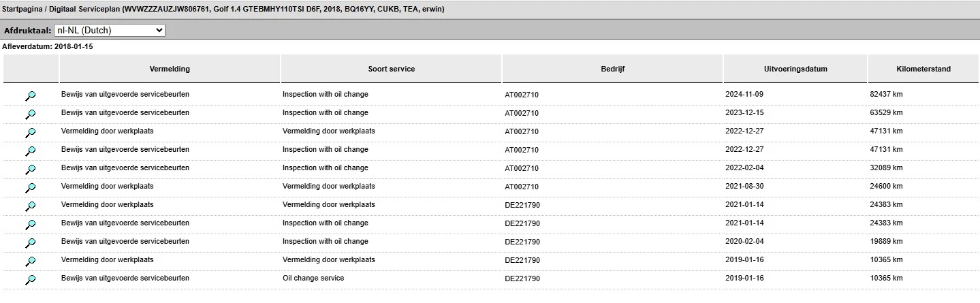Open magnifier for 2019-01-16 Vermelding door werkplaats
980x303 pixels.
click(31, 261)
